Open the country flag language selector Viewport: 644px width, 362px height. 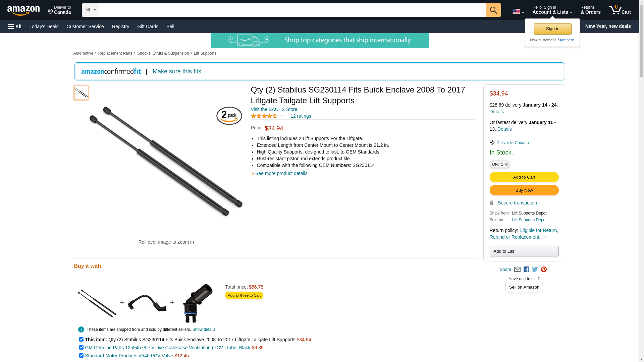(518, 12)
